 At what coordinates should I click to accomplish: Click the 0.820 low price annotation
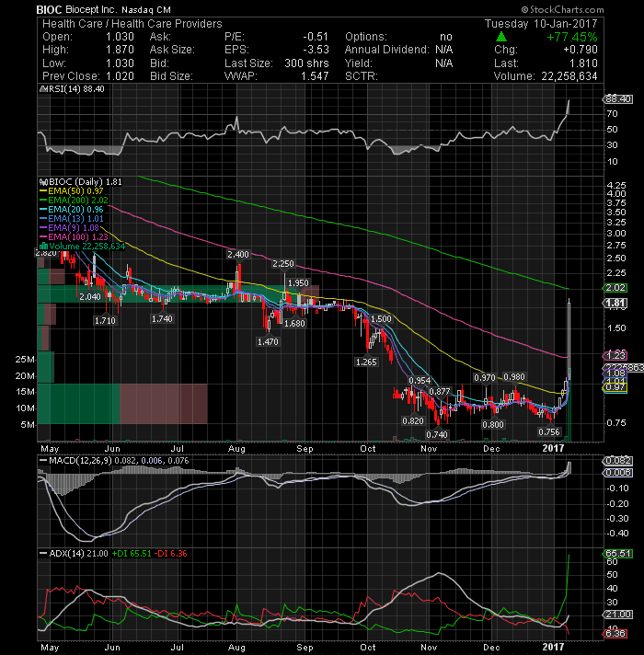pyautogui.click(x=413, y=420)
